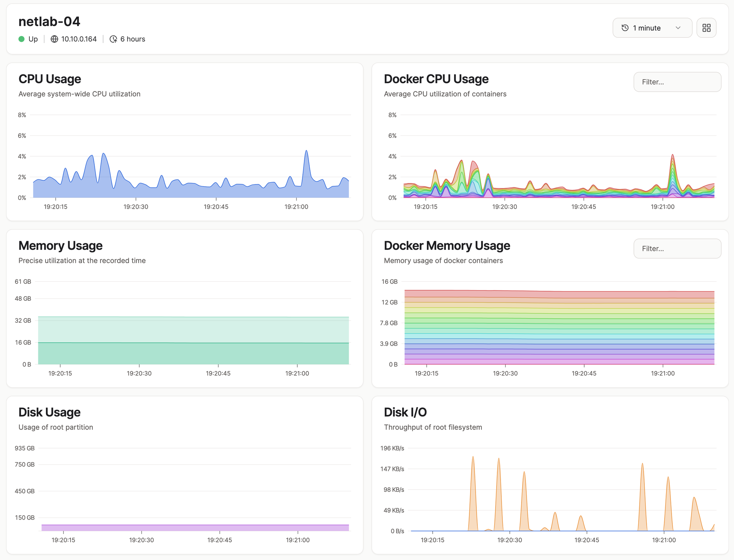
Task: Click the 10.10.0.164 IP address text
Action: point(79,39)
